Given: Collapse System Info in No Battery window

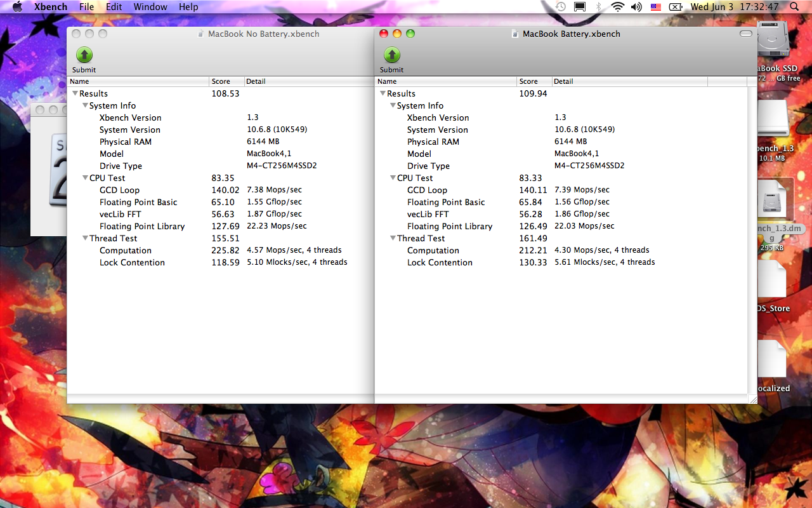Looking at the screenshot, I should tap(85, 105).
